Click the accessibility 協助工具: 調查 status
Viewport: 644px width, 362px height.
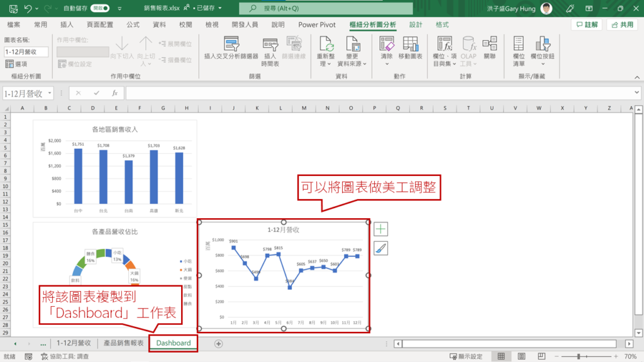click(65, 356)
